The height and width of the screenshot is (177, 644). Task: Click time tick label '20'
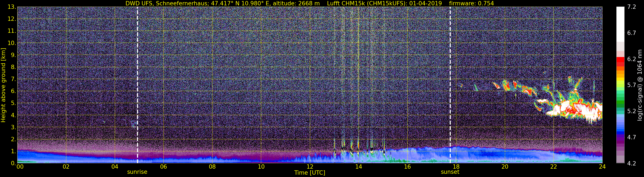point(505,167)
